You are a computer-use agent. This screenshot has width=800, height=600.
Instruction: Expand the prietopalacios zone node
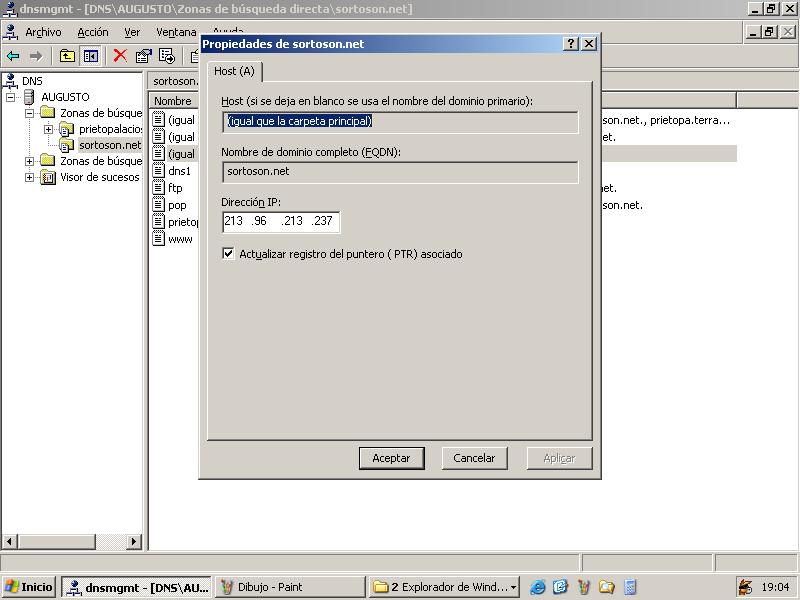[x=48, y=129]
